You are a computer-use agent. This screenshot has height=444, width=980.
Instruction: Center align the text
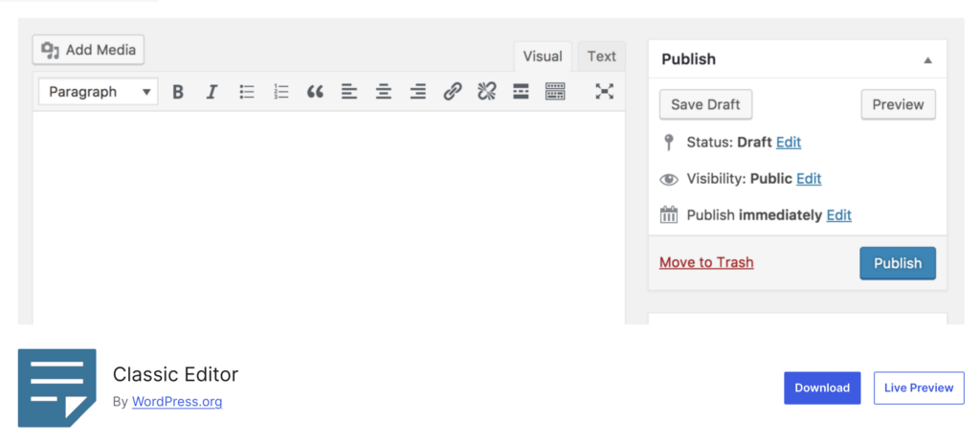(x=384, y=92)
